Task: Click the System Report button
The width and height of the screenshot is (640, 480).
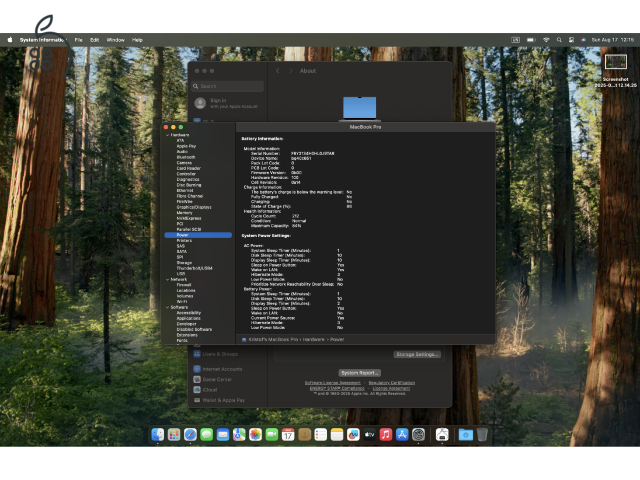Action: (360, 373)
